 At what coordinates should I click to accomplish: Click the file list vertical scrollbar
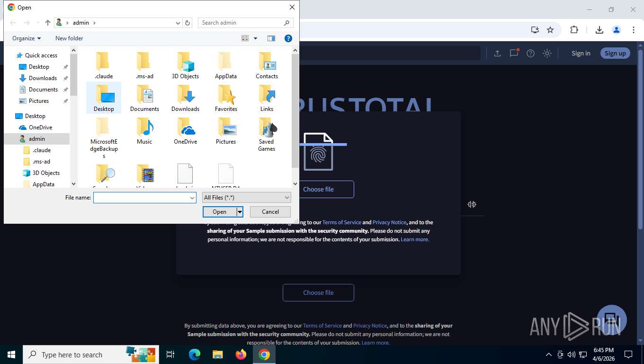(295, 111)
